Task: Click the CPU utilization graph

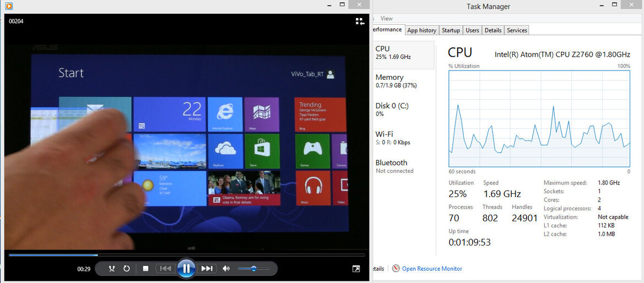Action: 539,118
